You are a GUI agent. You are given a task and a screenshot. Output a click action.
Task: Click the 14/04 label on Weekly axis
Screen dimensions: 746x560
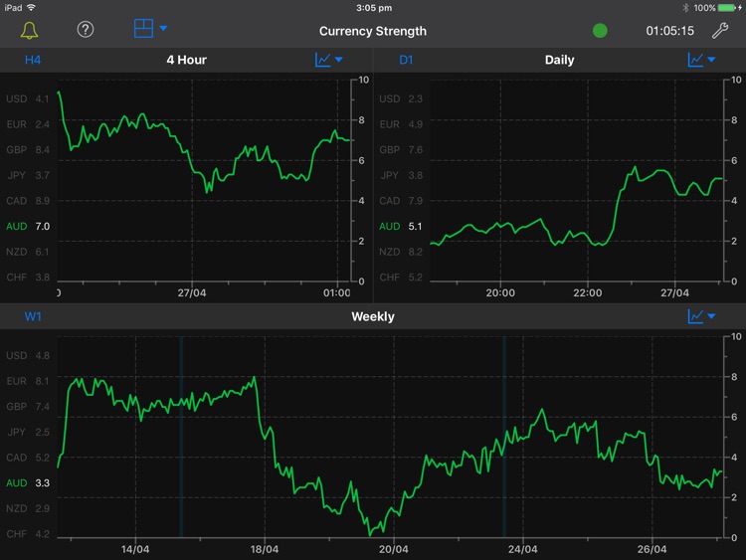point(135,549)
